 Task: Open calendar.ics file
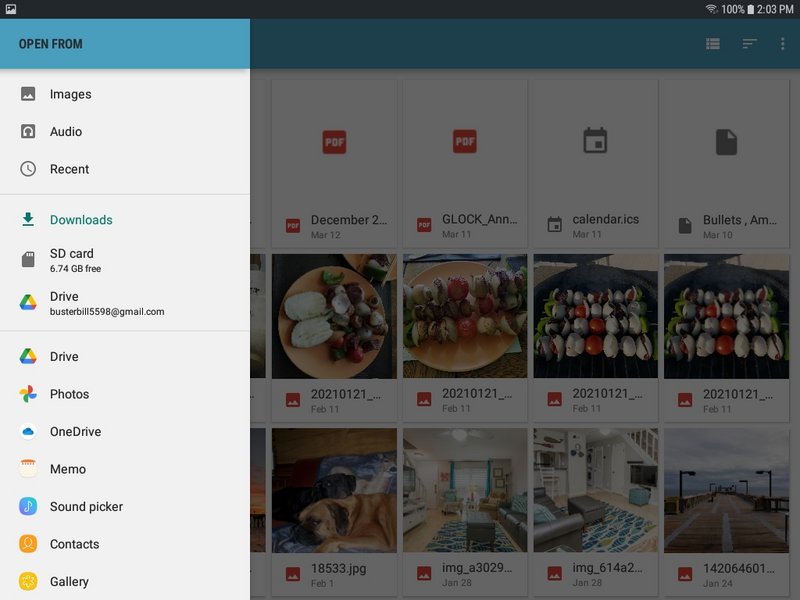(x=595, y=163)
